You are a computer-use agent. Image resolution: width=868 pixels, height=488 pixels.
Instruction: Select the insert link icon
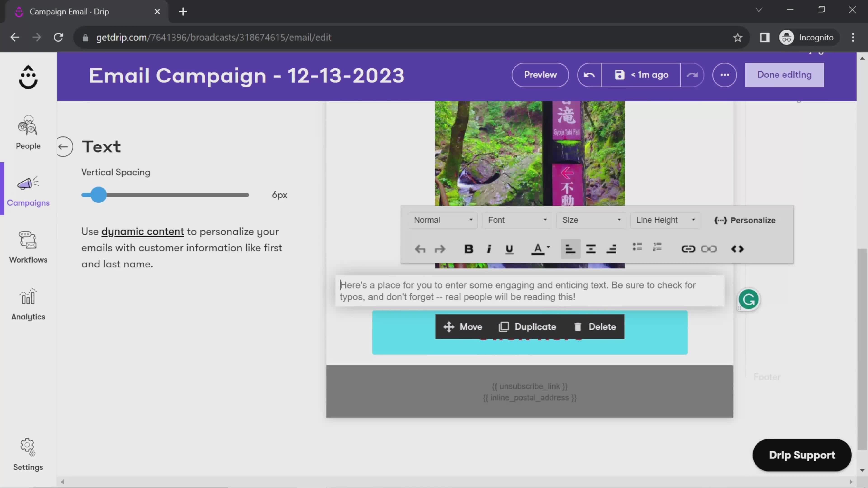688,249
